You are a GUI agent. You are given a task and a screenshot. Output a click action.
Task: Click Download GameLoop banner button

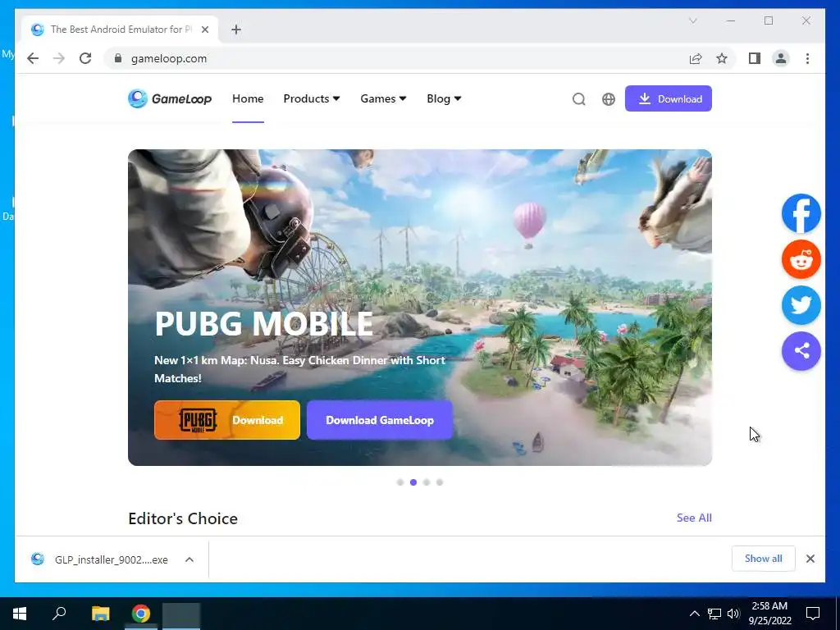tap(380, 420)
